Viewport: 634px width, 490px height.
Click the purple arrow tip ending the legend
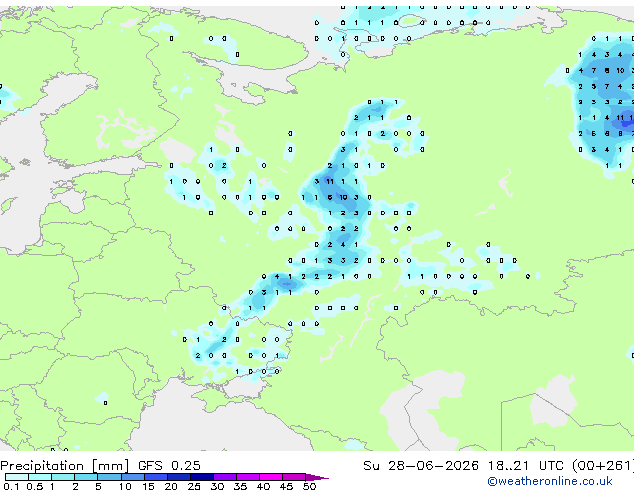[x=317, y=477]
